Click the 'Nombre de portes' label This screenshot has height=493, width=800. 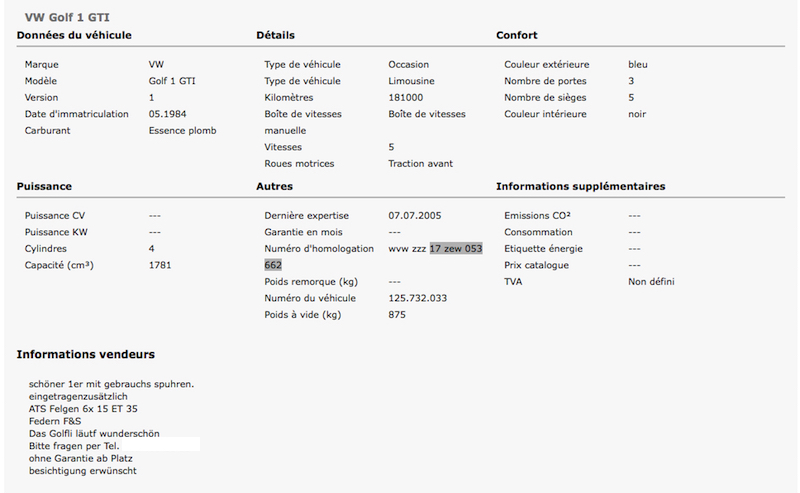coord(545,81)
